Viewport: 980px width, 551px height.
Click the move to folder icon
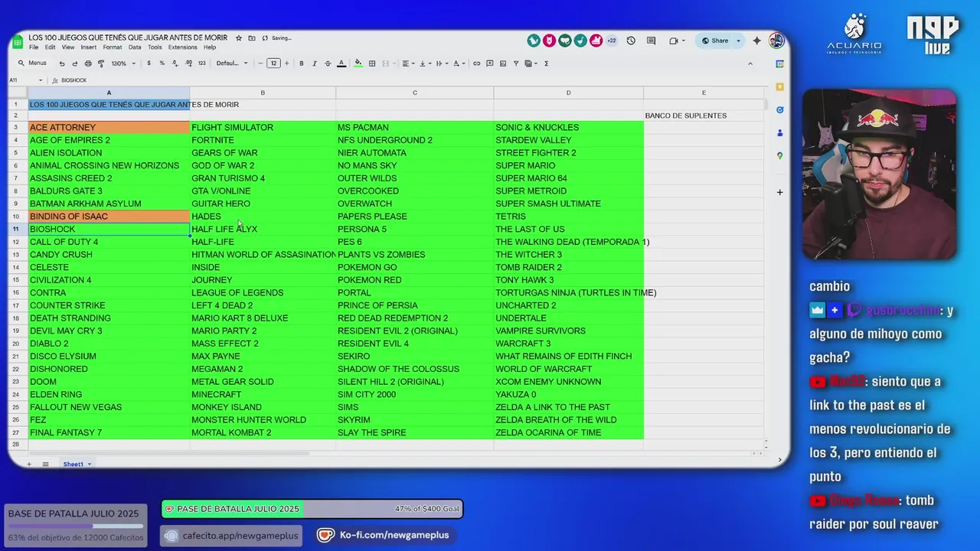252,37
